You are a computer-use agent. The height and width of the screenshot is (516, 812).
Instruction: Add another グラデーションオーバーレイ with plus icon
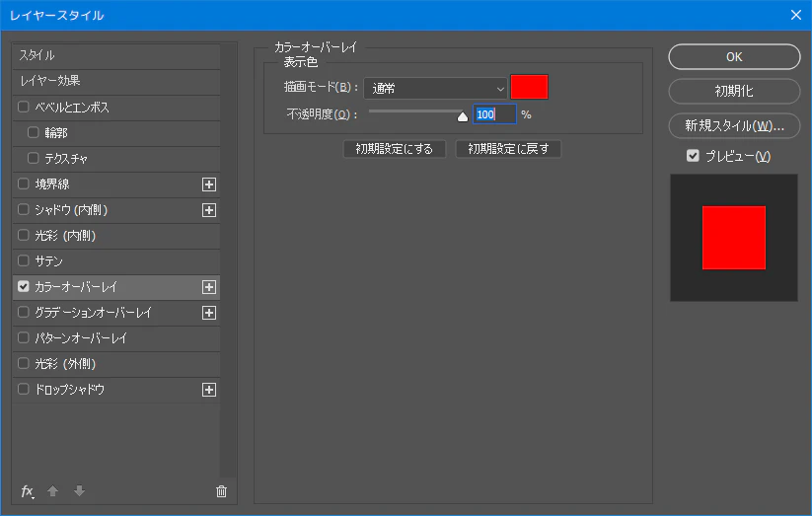[209, 313]
